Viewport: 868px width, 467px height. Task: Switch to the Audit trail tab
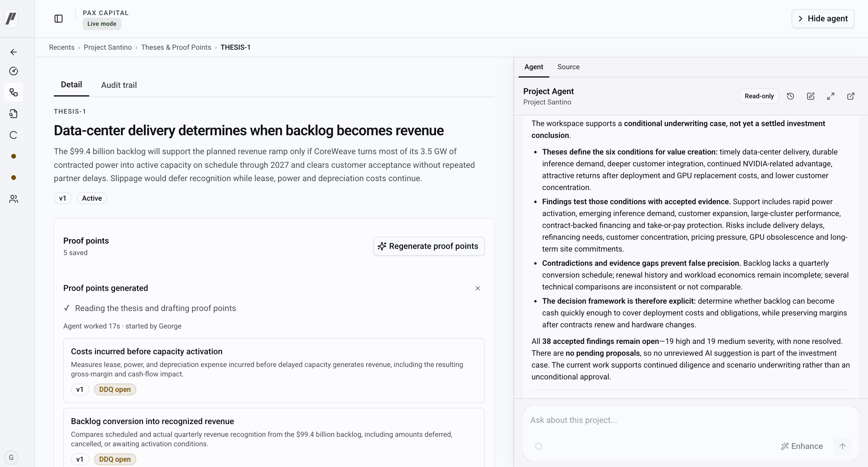coord(119,85)
